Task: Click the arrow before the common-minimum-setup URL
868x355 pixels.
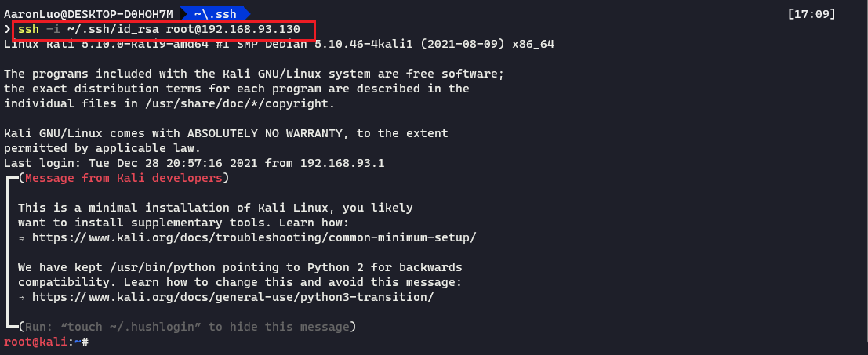Action: [22, 237]
